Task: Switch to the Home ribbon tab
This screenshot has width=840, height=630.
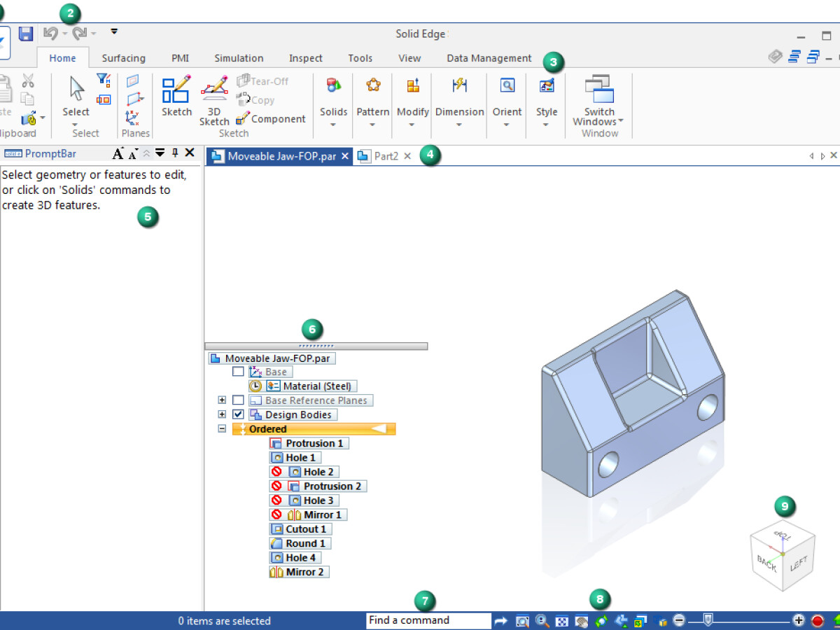Action: 63,58
